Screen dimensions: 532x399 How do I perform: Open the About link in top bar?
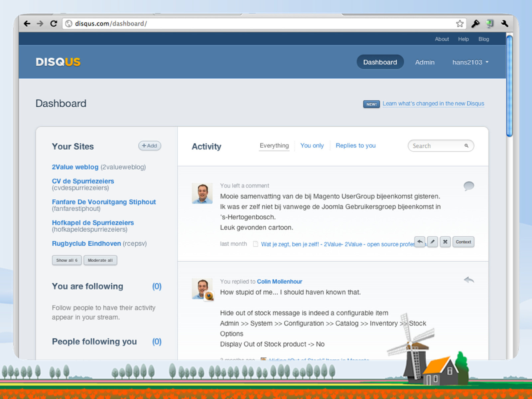pos(442,39)
